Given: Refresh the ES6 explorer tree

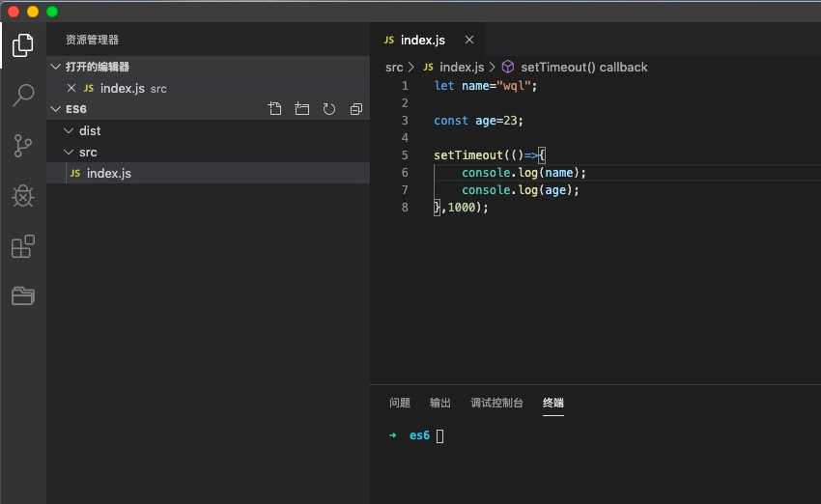Looking at the screenshot, I should coord(328,109).
